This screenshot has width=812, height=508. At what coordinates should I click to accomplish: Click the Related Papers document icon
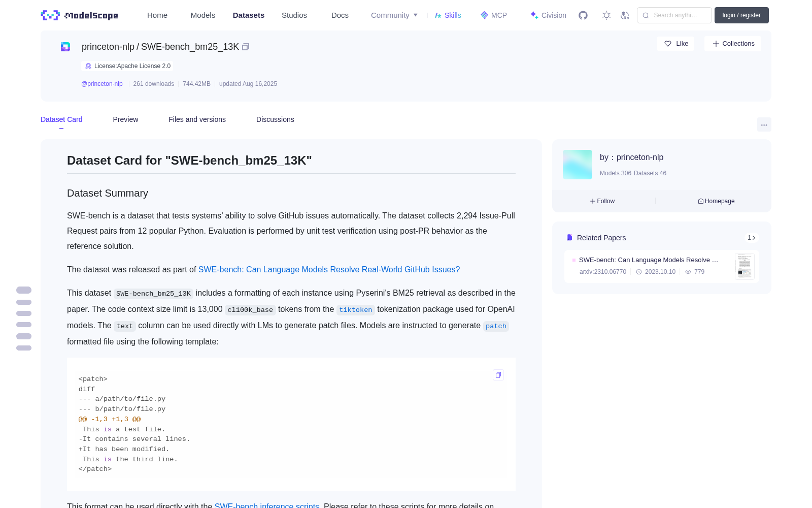[569, 238]
